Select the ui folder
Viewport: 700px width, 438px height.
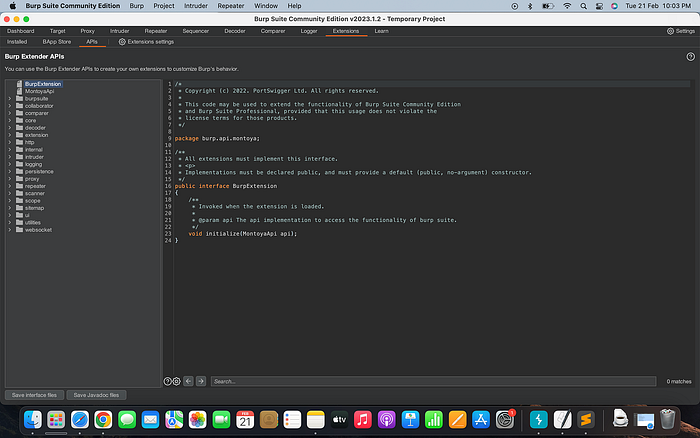click(x=27, y=215)
